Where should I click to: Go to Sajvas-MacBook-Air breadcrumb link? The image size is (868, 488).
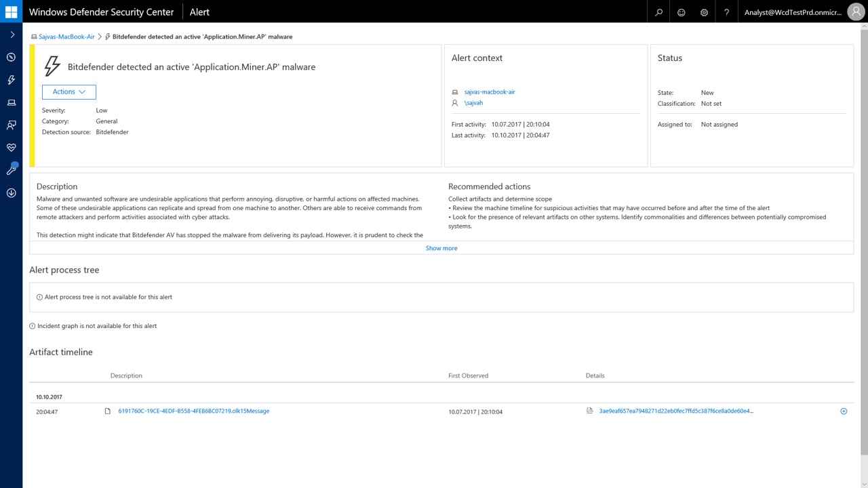coord(66,37)
